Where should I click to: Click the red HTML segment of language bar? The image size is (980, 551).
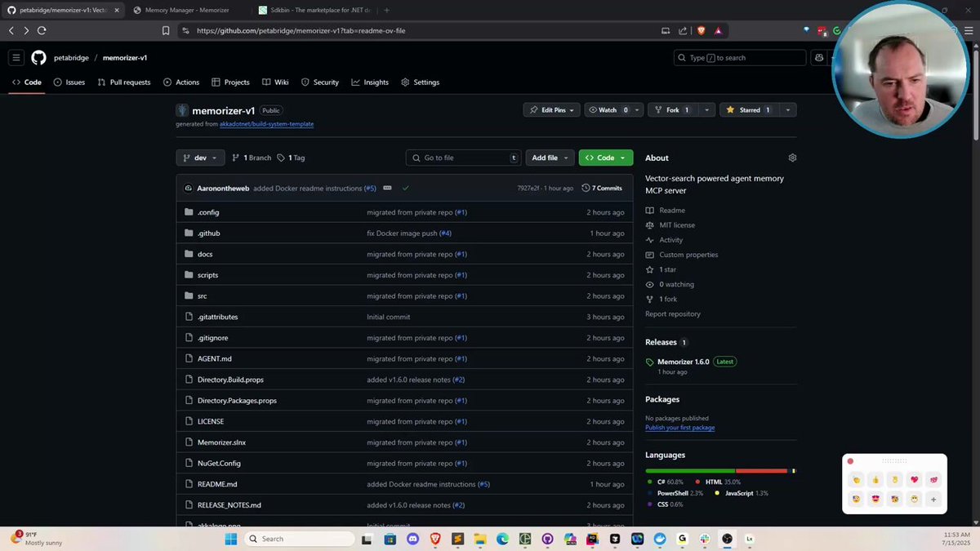761,471
